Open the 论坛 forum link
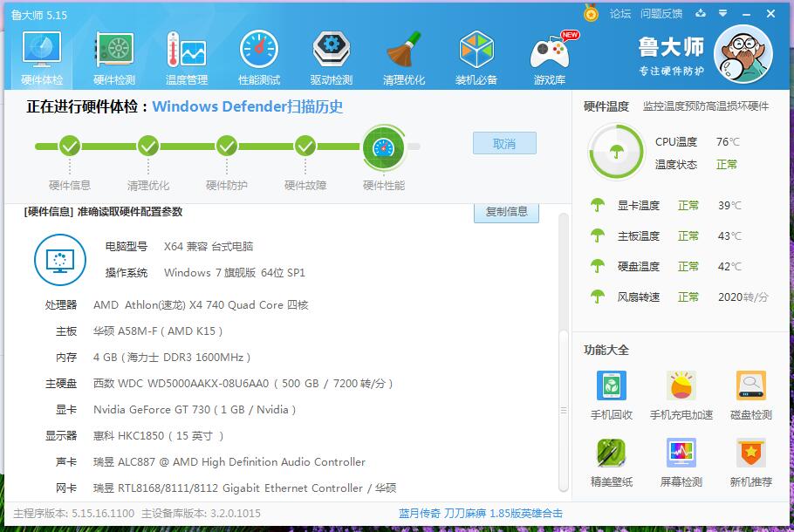The width and height of the screenshot is (794, 532). (620, 14)
